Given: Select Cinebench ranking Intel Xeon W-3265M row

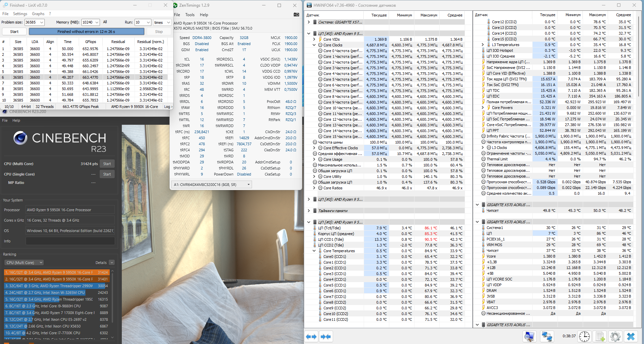Looking at the screenshot, I should tap(57, 293).
